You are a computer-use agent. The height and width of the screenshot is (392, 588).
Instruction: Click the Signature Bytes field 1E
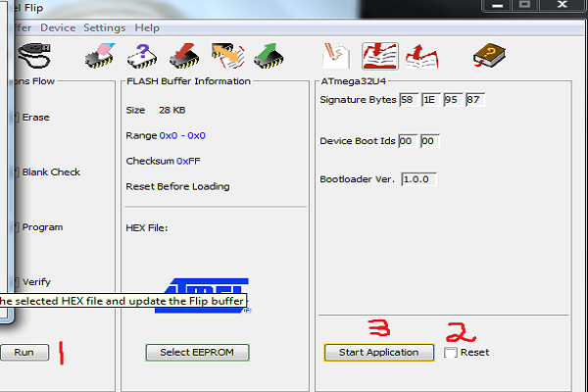point(431,100)
